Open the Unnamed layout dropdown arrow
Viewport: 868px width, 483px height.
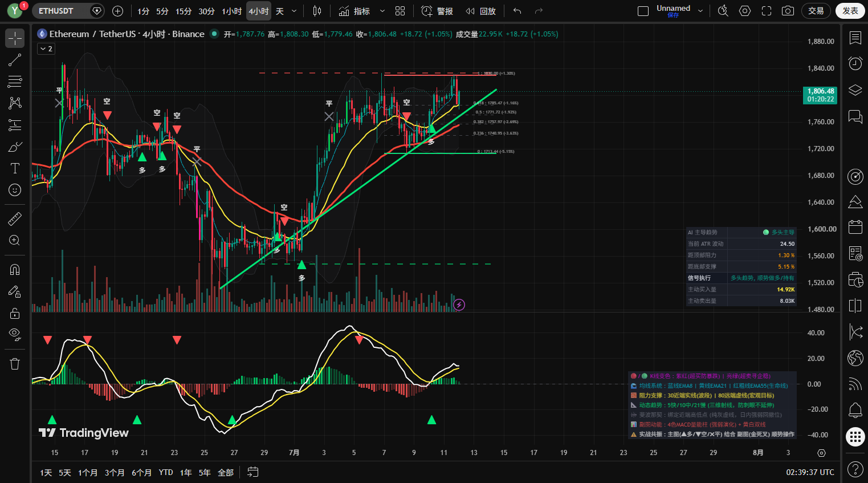700,11
